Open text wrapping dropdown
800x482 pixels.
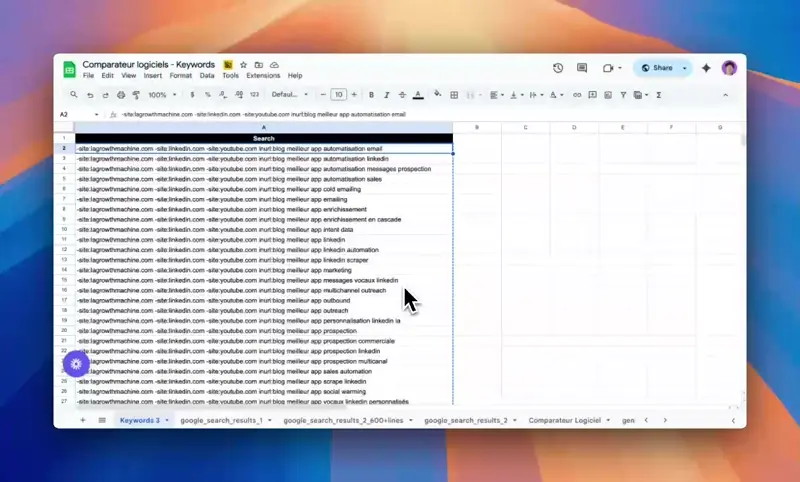tap(536, 95)
